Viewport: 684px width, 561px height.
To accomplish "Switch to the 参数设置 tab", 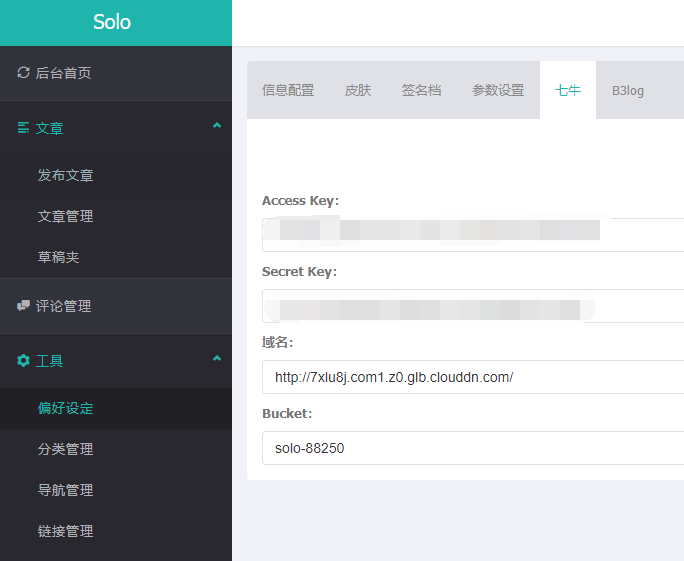I will (x=498, y=90).
